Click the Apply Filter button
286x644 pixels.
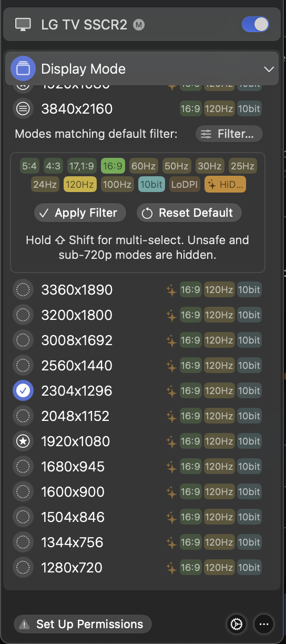coord(80,213)
